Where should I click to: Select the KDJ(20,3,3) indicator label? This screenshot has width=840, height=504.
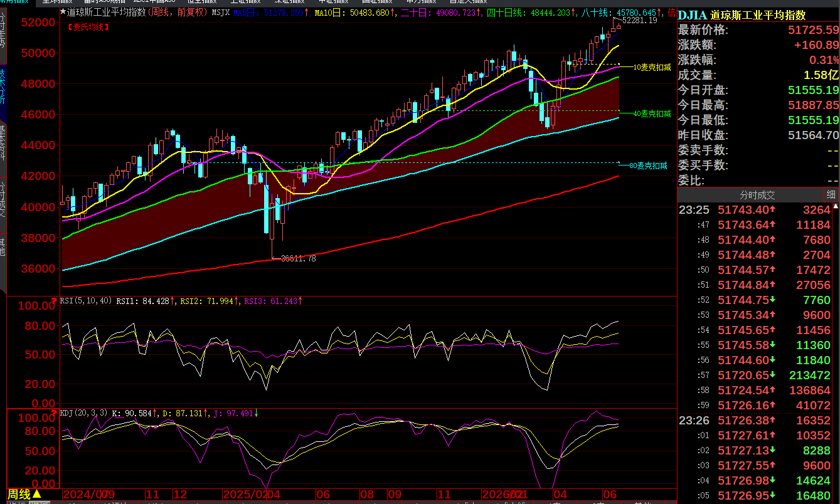click(84, 414)
